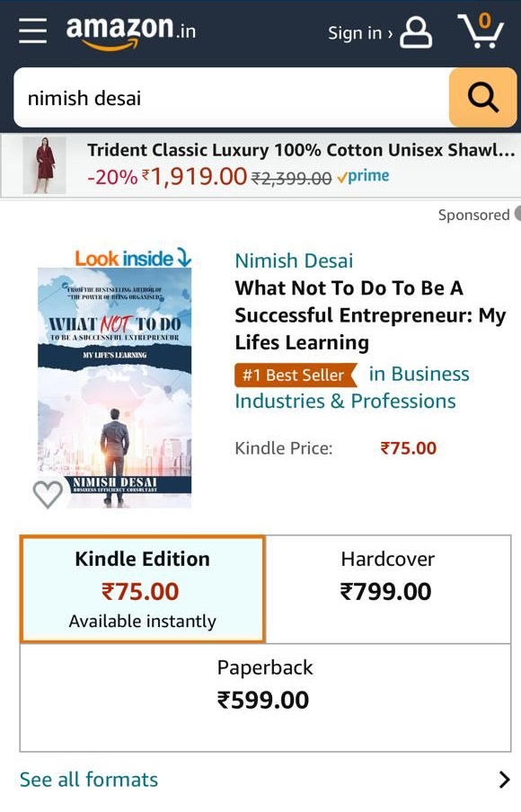Image resolution: width=521 pixels, height=812 pixels.
Task: Click the sponsored ad info icon
Action: [x=517, y=214]
